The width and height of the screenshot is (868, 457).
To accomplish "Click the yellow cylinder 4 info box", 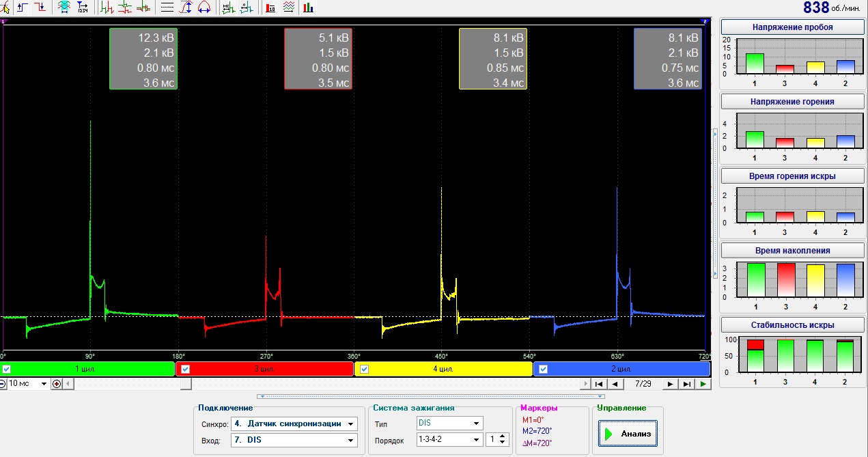I will tap(492, 59).
